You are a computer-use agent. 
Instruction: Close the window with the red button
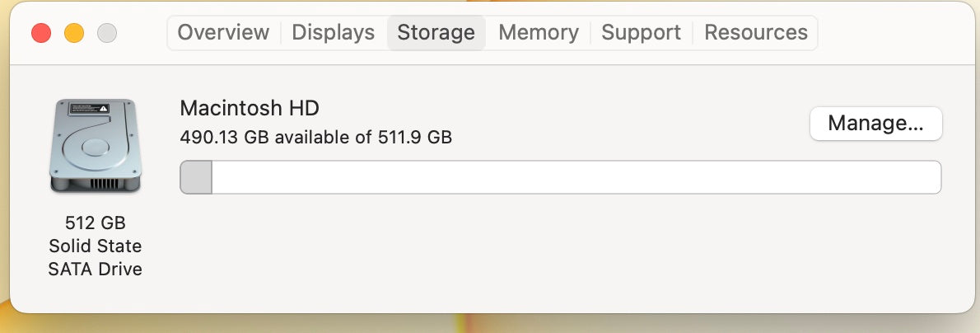coord(41,34)
